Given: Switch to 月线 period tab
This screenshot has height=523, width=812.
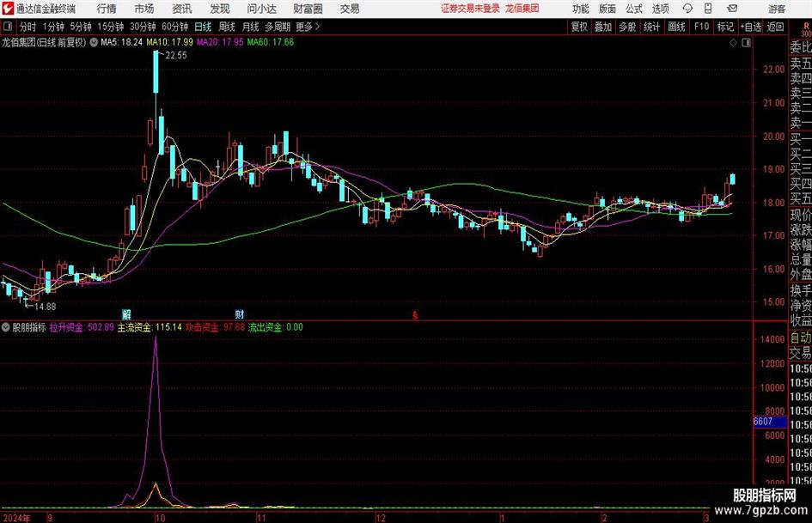Looking at the screenshot, I should (251, 27).
